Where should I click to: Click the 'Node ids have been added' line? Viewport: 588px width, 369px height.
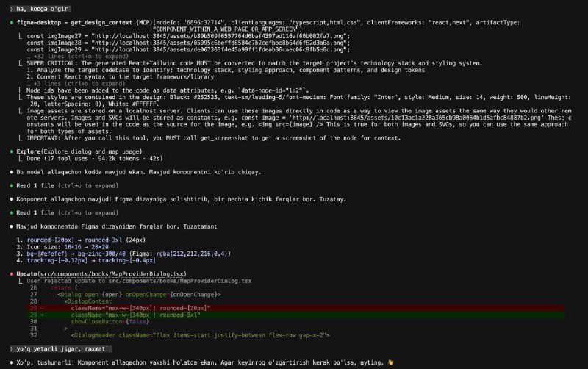(168, 90)
